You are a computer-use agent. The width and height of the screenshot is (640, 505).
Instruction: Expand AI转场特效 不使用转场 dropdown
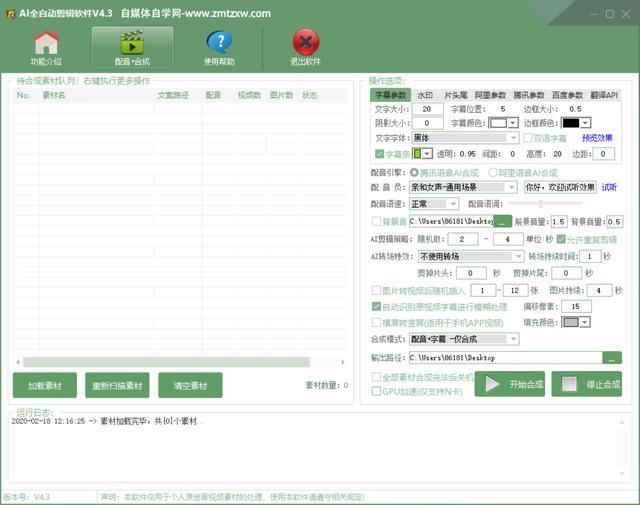click(x=518, y=256)
